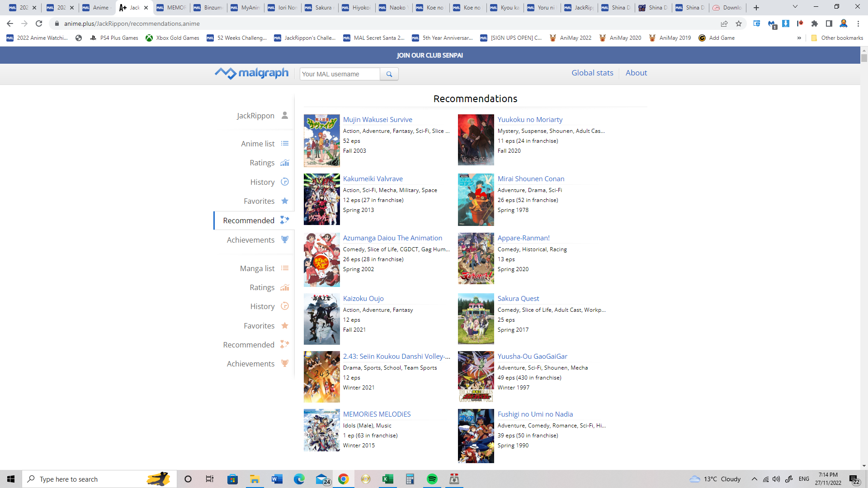This screenshot has width=868, height=488.
Task: Expand the bookmarks overflow chevron
Action: (799, 38)
